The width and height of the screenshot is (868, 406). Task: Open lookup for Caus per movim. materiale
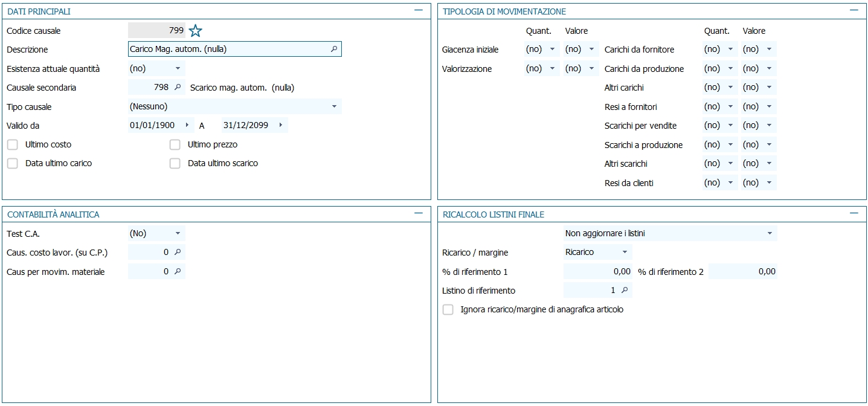tap(178, 272)
